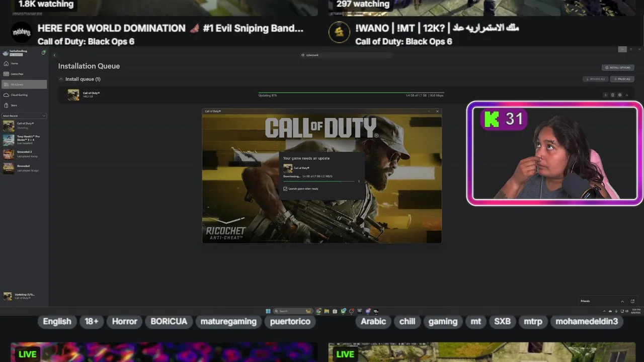Open Grounded 2 in recent list
Screen dimensions: 644x362
24,154
